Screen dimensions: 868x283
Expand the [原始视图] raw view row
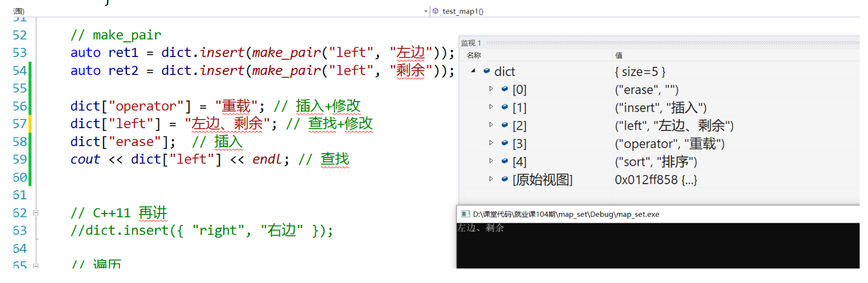[491, 179]
